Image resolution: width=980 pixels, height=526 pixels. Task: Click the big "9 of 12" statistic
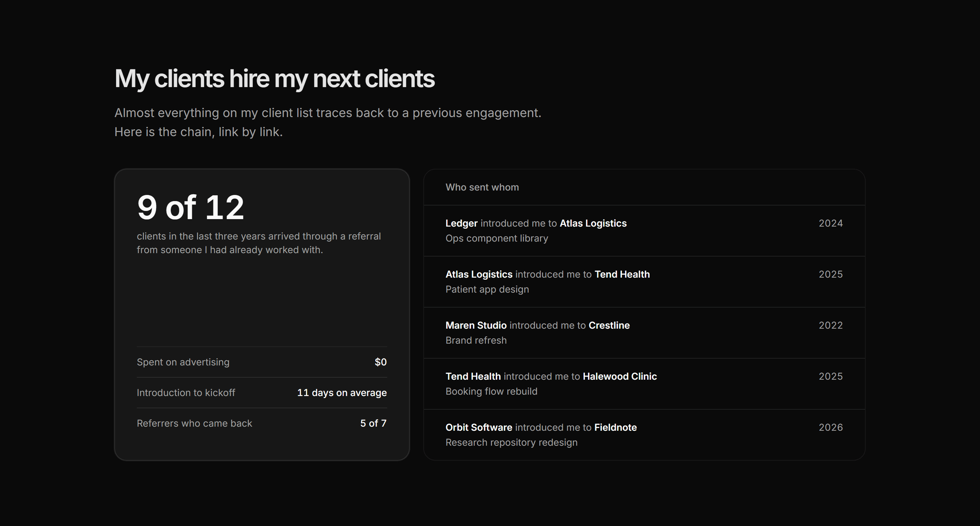[x=191, y=207]
